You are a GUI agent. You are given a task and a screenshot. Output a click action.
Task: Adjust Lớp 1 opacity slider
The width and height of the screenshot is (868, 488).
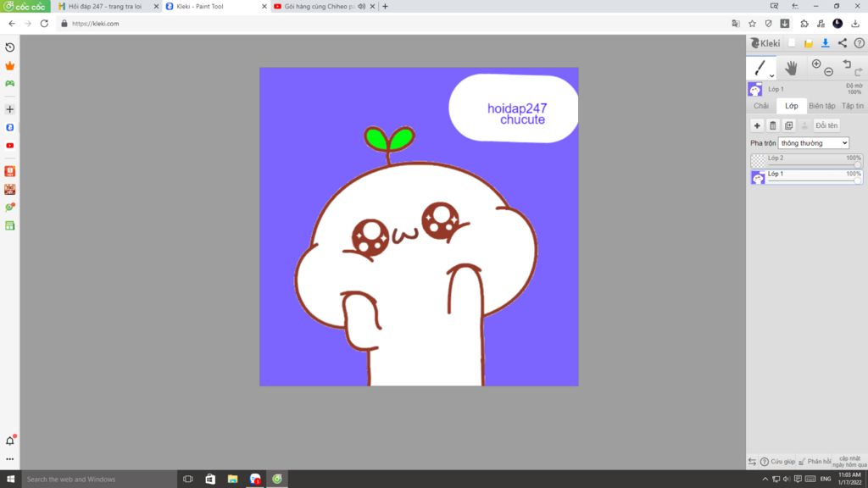[813, 181]
